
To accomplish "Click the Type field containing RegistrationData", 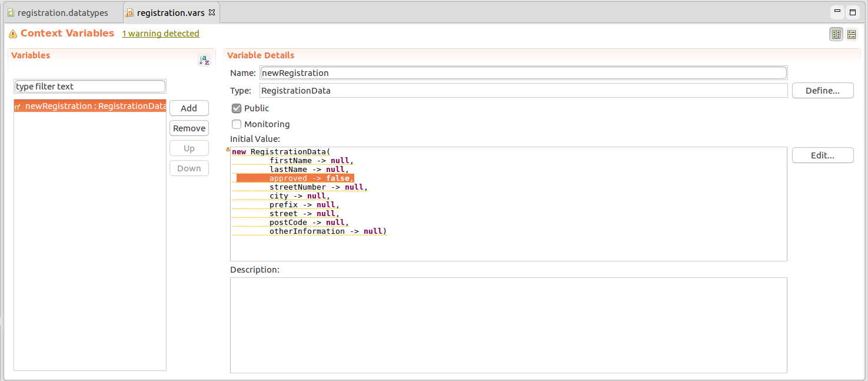I will (523, 91).
